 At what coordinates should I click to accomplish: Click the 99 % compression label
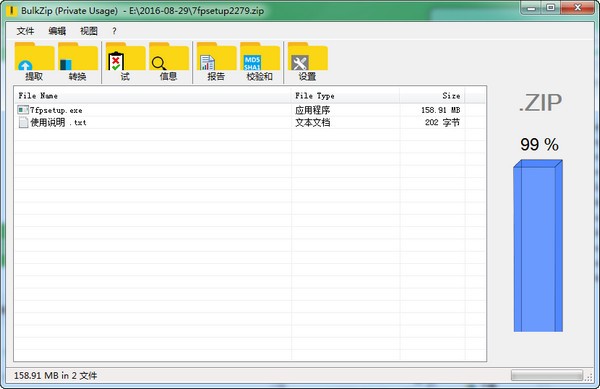pos(539,145)
